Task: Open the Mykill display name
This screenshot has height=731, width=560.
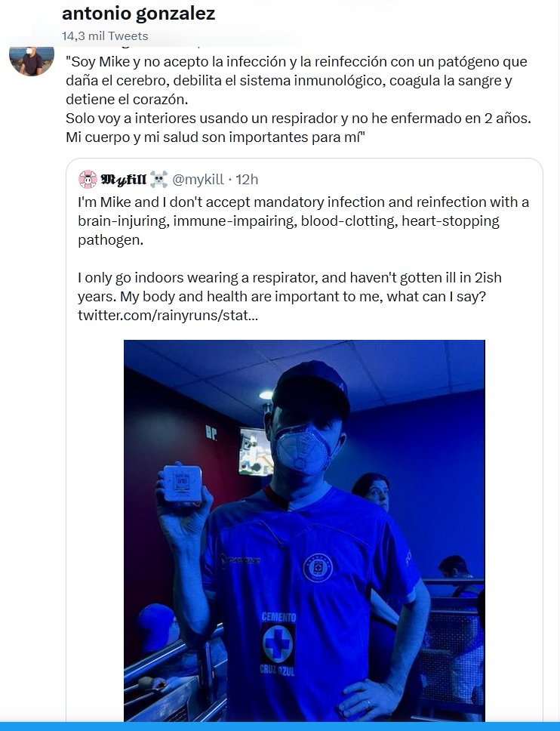Action: point(123,179)
